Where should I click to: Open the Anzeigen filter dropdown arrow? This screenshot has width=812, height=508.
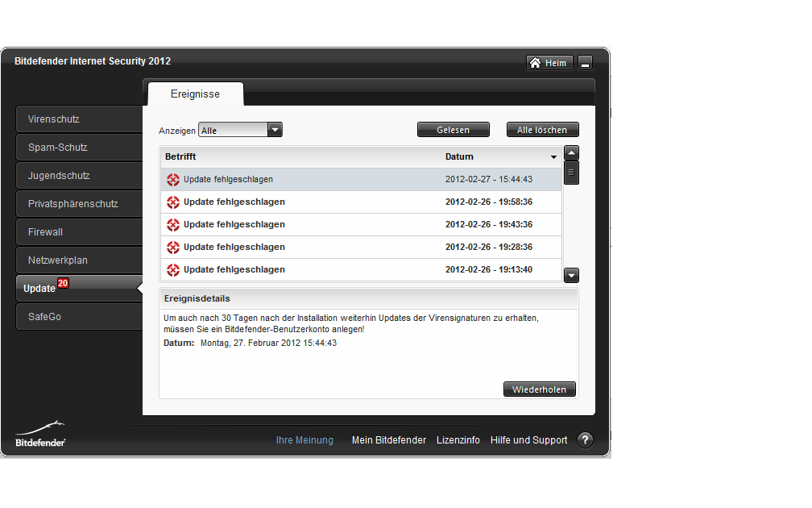click(x=275, y=130)
